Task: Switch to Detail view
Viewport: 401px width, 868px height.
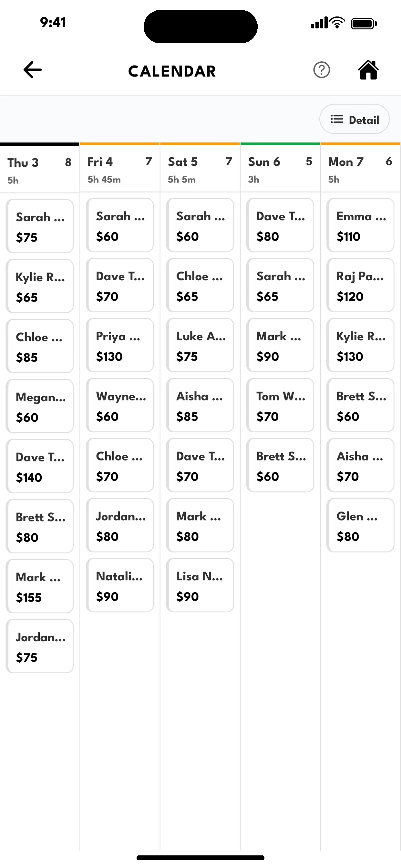Action: [x=355, y=119]
